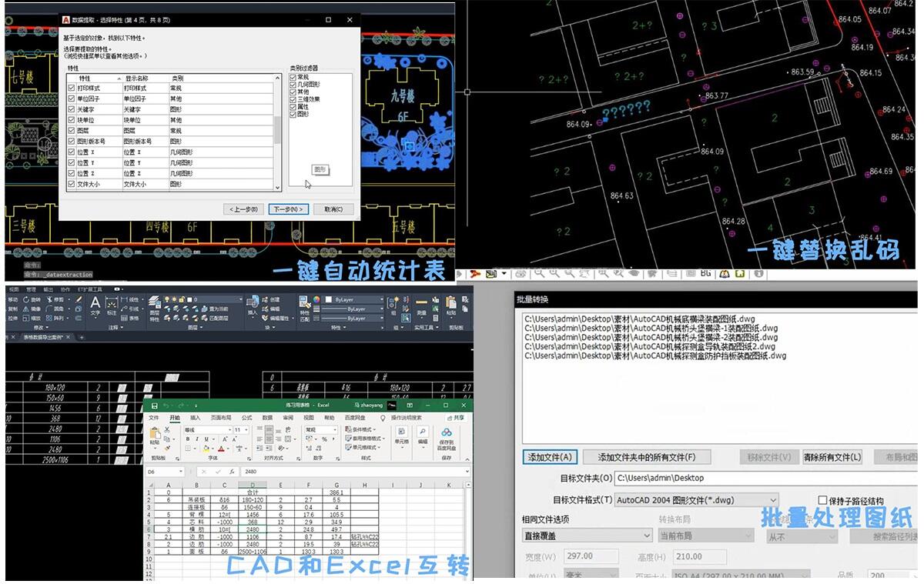Screen dimensions: 924x584
Task: Click the 上一步(B) back button
Action: point(242,209)
